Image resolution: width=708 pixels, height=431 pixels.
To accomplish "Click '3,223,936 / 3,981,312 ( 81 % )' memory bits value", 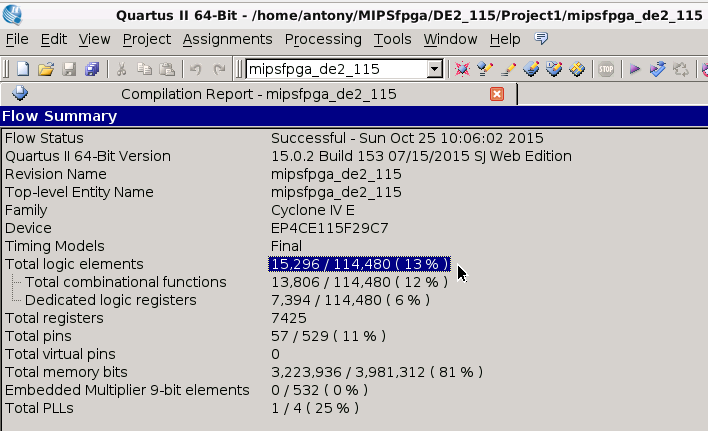I will coord(377,372).
